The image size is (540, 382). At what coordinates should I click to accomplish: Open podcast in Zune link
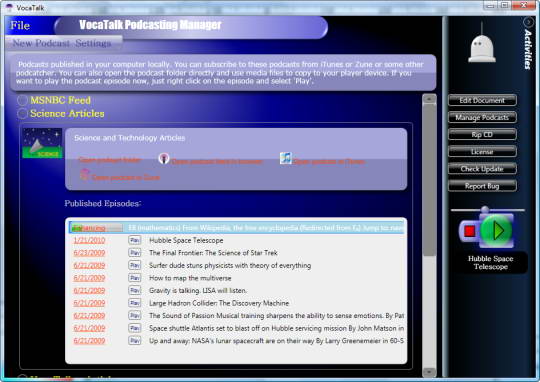[126, 177]
